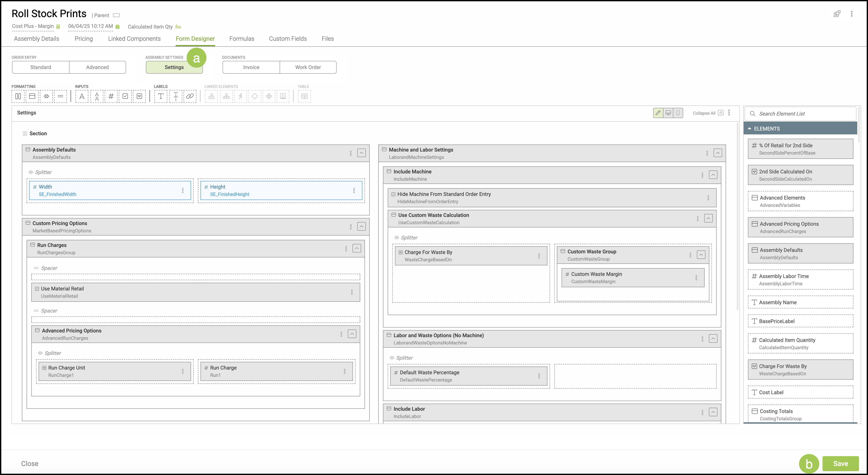Add a Checkbox input element

[125, 96]
